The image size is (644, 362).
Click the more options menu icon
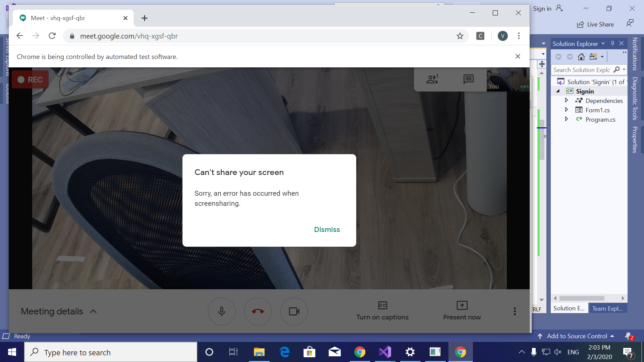(515, 311)
